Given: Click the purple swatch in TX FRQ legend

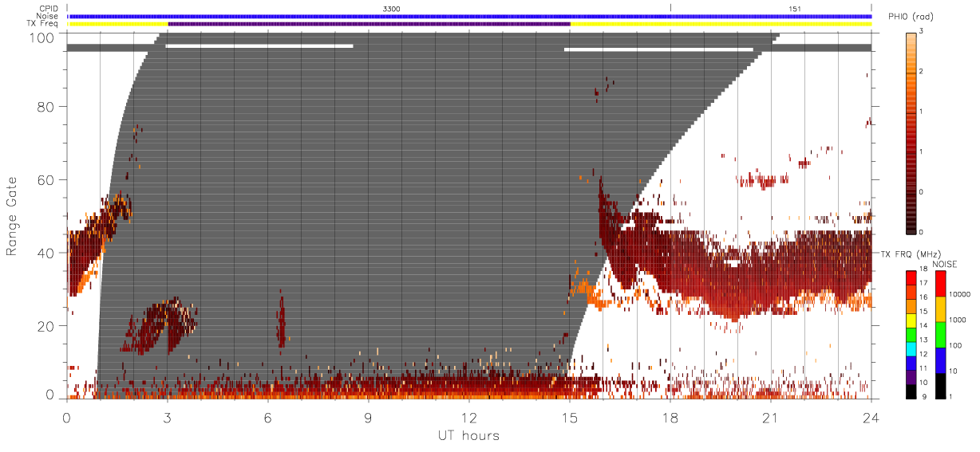Looking at the screenshot, I should 911,378.
